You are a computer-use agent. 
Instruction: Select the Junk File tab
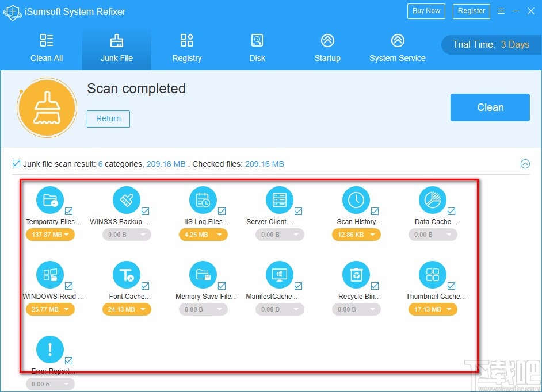coord(117,48)
